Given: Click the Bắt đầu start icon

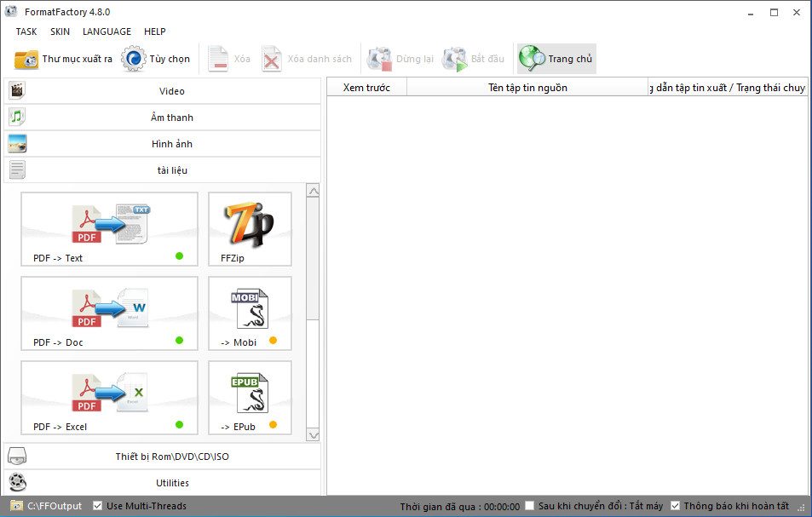Looking at the screenshot, I should click(x=455, y=59).
